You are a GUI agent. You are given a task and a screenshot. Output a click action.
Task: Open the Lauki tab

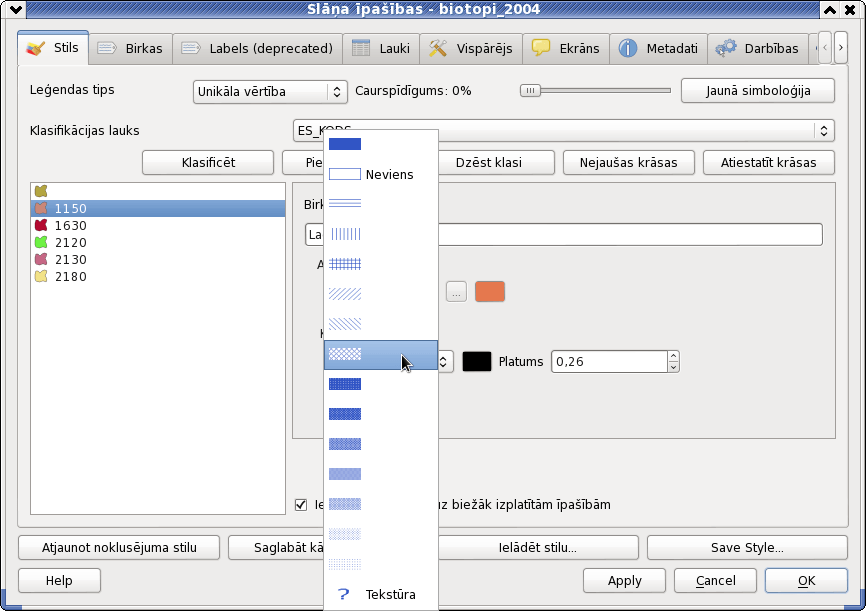pos(381,49)
